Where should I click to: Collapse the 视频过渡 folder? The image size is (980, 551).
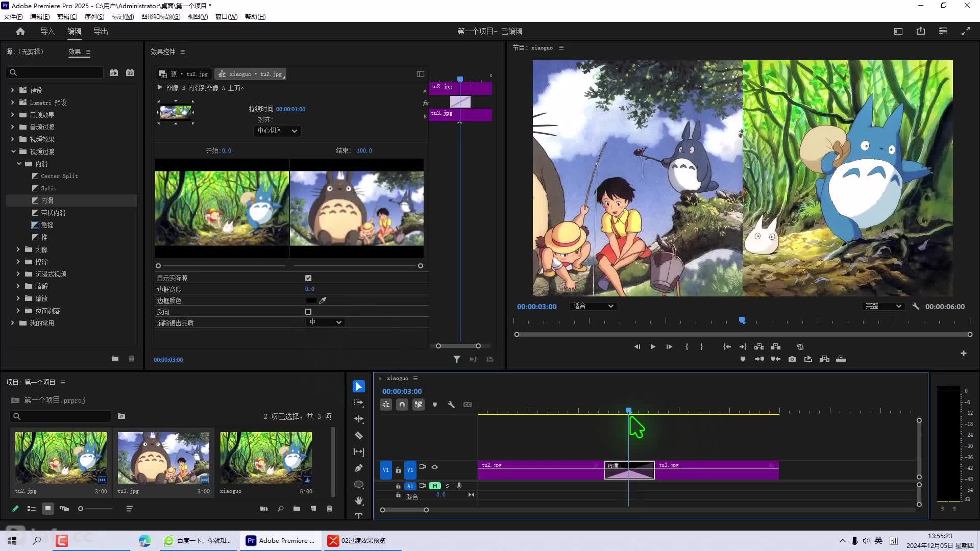coord(13,152)
